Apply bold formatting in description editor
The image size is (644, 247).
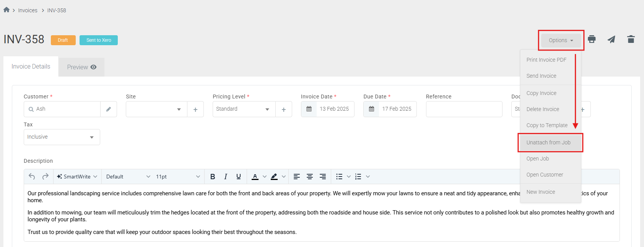pyautogui.click(x=213, y=177)
